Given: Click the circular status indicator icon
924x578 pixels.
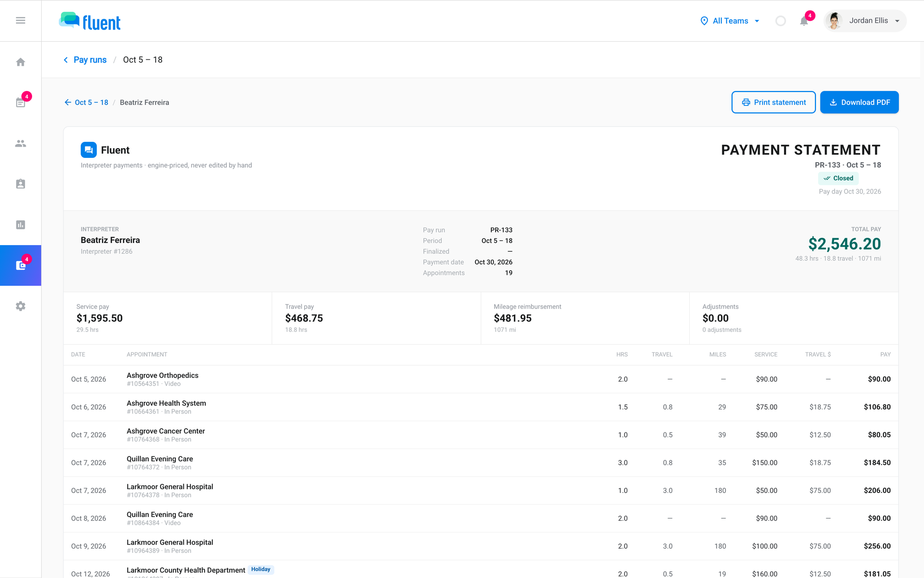Looking at the screenshot, I should point(781,21).
